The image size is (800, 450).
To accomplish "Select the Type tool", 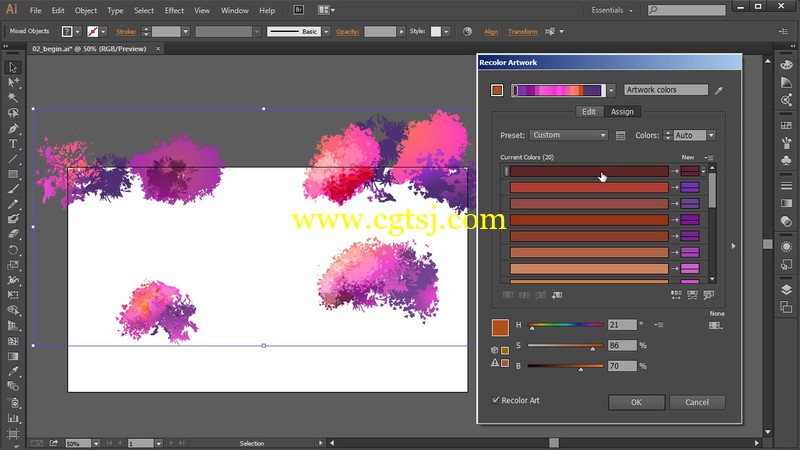I will [13, 144].
